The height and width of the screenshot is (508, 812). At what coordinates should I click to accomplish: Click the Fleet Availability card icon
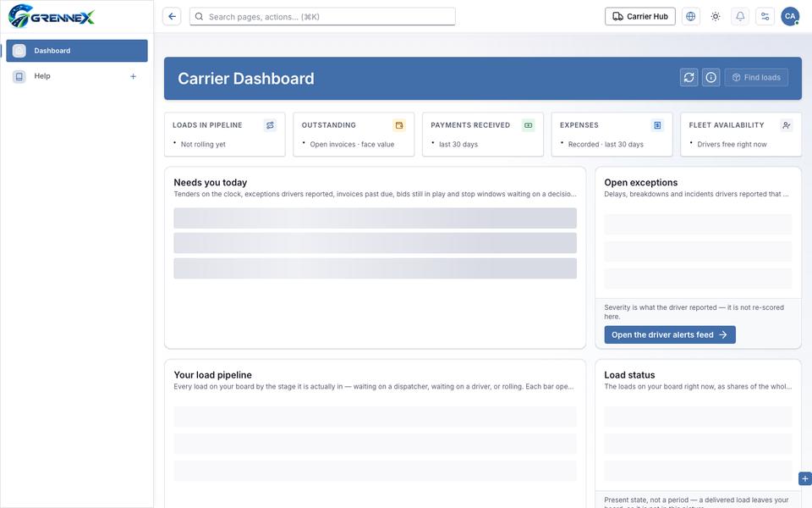(786, 125)
